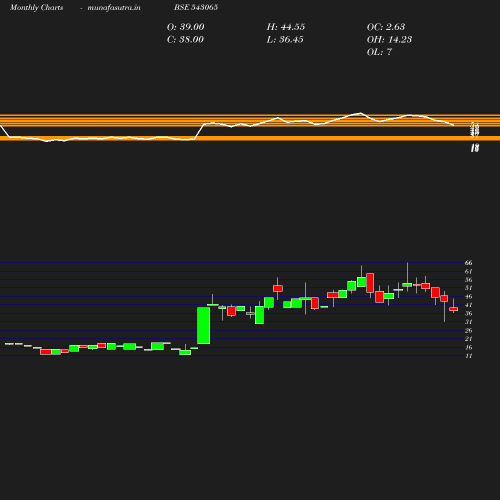
Task: Click the munafasutra.in site label
Action: click(114, 7)
